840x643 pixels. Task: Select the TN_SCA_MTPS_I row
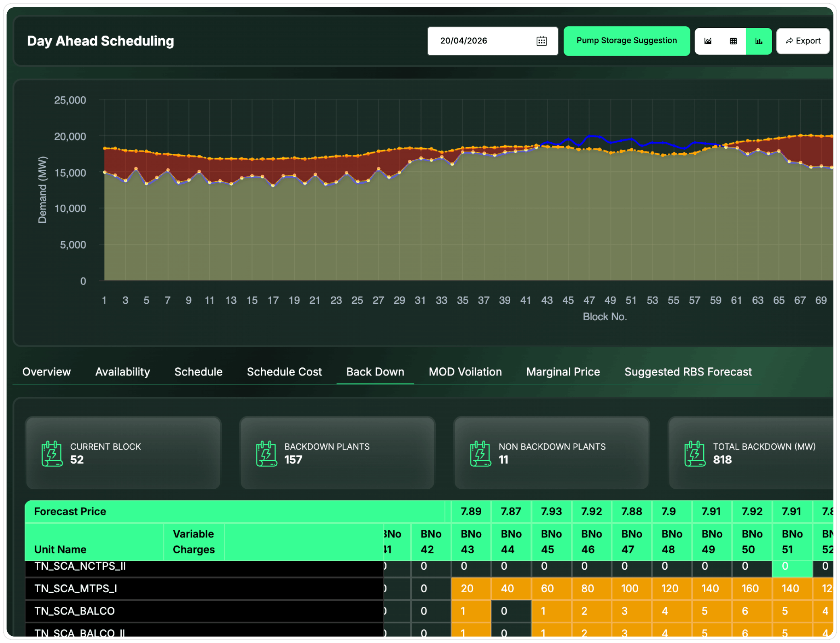click(204, 589)
